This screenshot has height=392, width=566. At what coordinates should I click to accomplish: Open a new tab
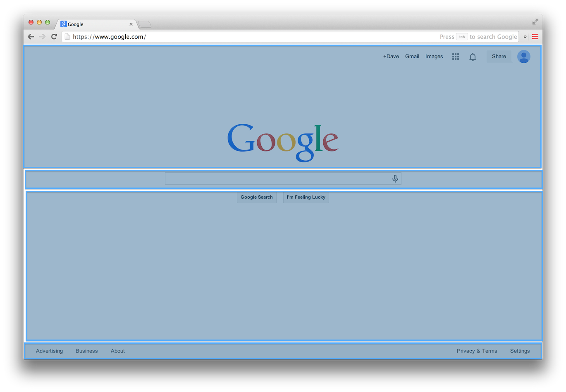[145, 25]
